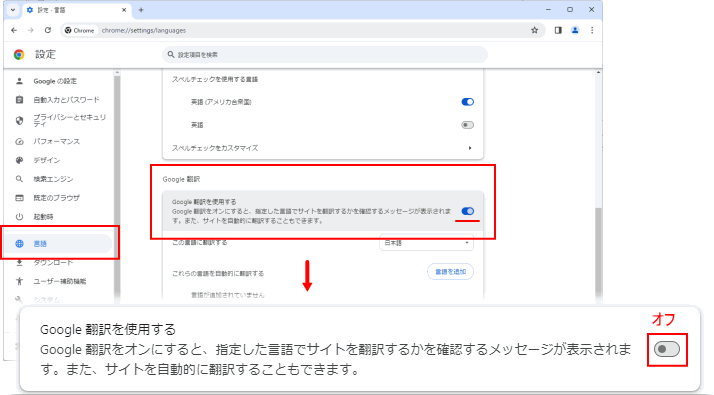The width and height of the screenshot is (714, 395).
Task: Enable spell check toggle for 英語
Action: [468, 125]
